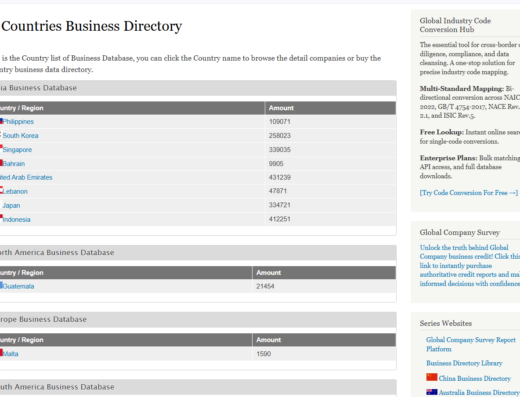Screen dimensions: 520x397
Task: Open United Arab Emirates directory link
Action: [x=26, y=177]
